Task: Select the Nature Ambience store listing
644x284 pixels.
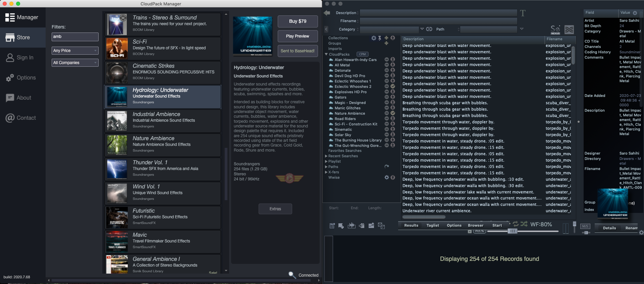Action: pyautogui.click(x=163, y=145)
